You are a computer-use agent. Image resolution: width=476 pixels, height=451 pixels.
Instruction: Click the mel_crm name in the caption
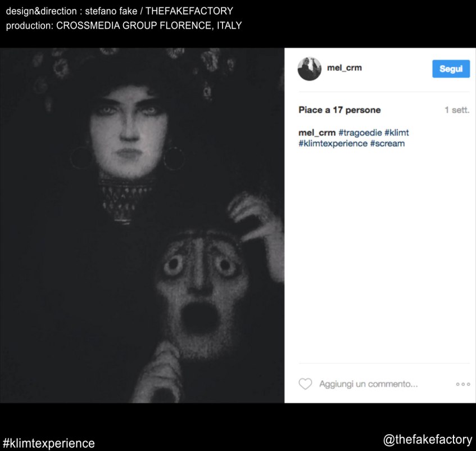[317, 133]
